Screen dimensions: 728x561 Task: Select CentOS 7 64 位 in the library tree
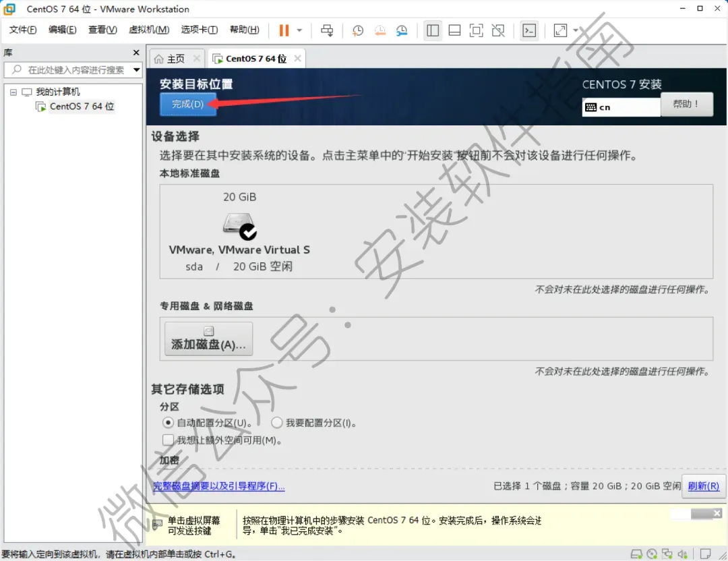[82, 107]
